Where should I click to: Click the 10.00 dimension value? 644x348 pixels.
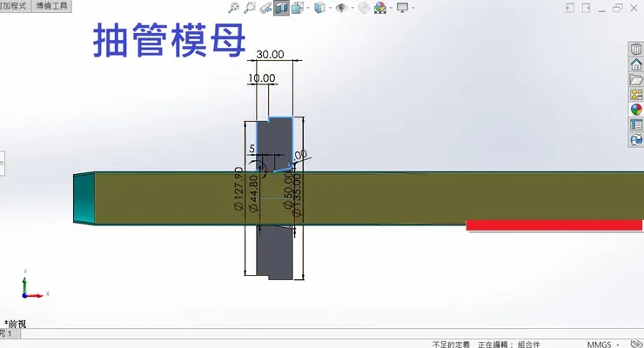(262, 78)
